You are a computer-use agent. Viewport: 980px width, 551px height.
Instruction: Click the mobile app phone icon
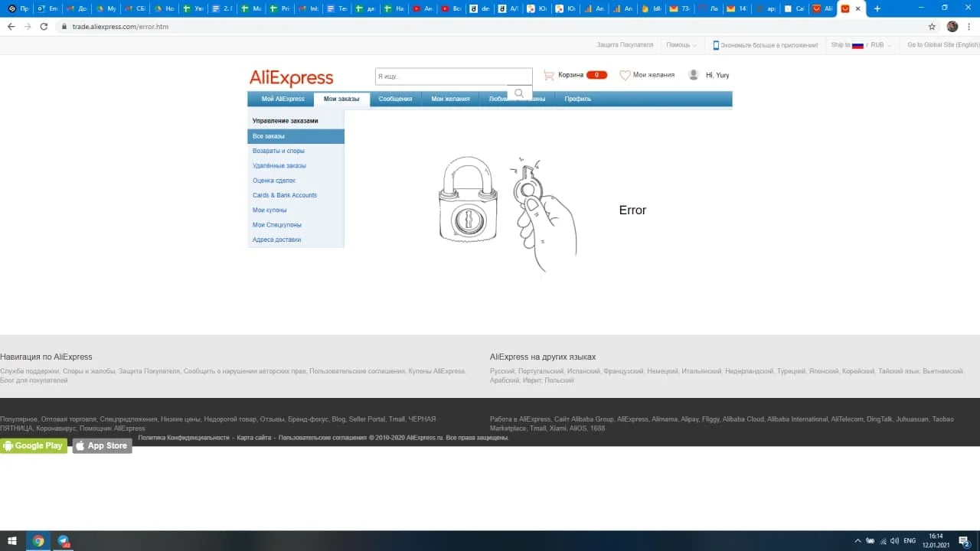pos(716,45)
